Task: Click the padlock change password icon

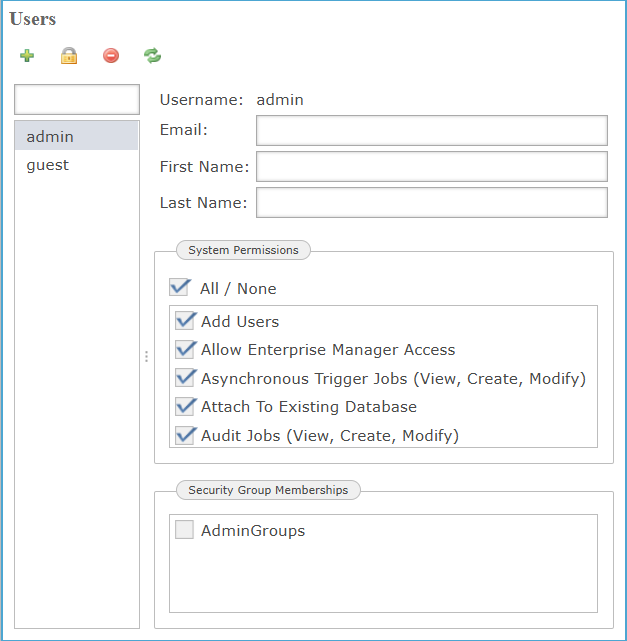Action: pos(69,56)
